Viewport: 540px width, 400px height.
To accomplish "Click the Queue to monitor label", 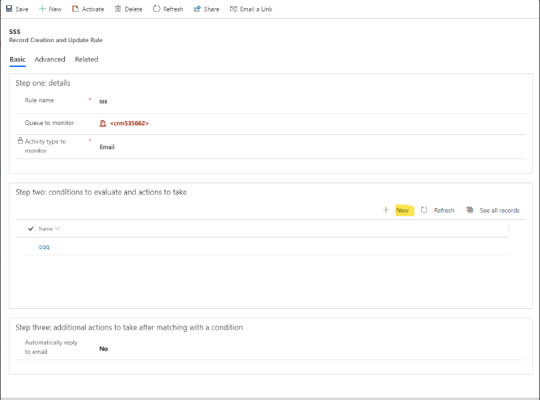I will (49, 123).
